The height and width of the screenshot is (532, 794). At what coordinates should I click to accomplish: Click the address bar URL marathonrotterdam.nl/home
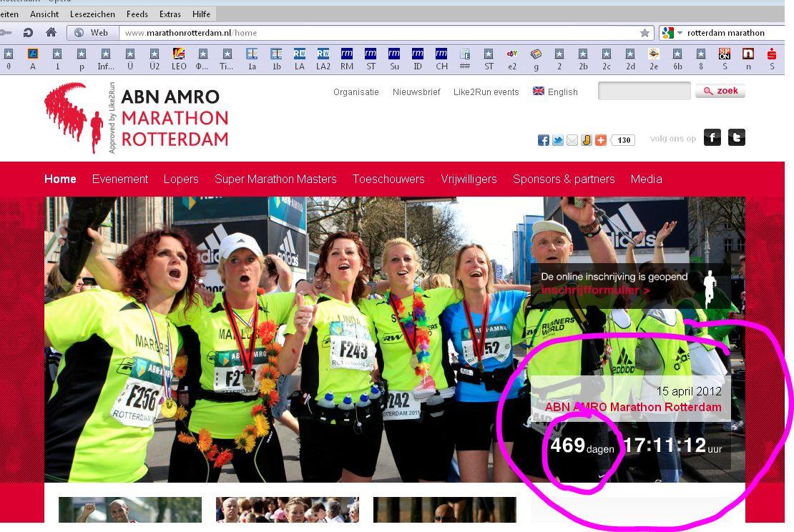point(191,33)
